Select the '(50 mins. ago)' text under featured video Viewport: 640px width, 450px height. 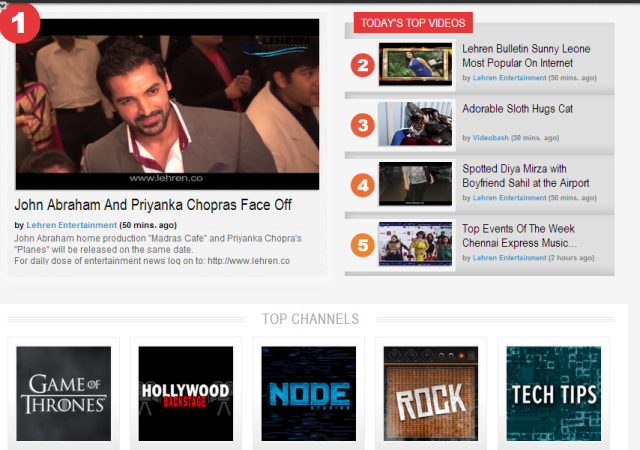click(x=148, y=225)
